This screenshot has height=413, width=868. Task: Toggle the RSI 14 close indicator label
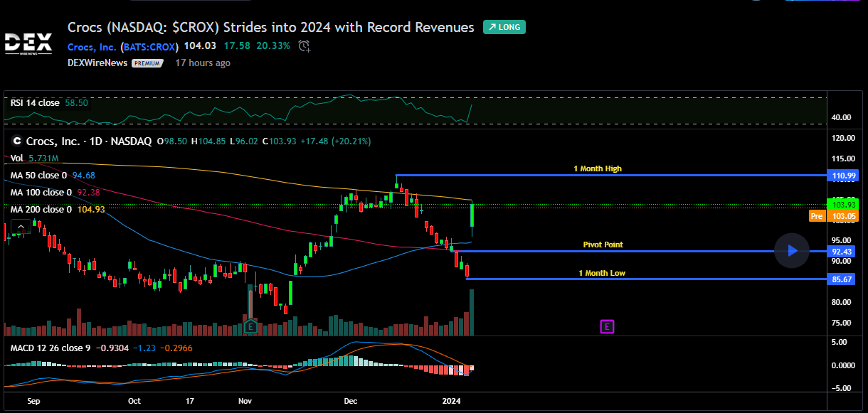click(35, 103)
